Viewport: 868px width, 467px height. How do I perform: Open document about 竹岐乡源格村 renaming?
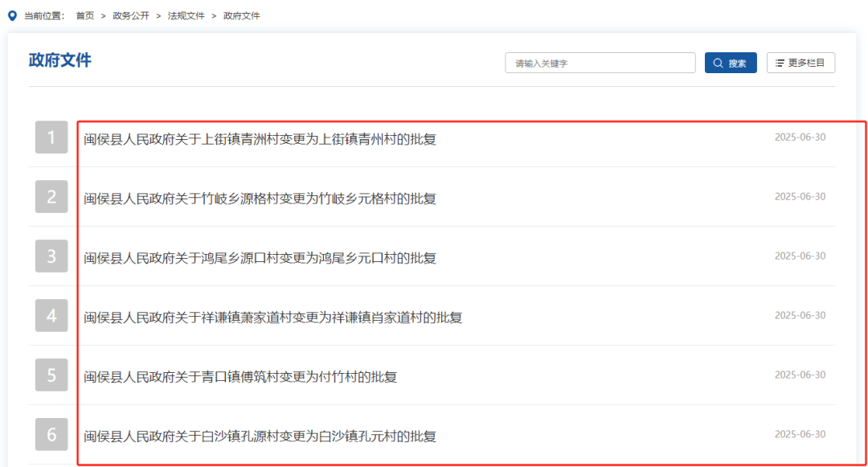(260, 198)
